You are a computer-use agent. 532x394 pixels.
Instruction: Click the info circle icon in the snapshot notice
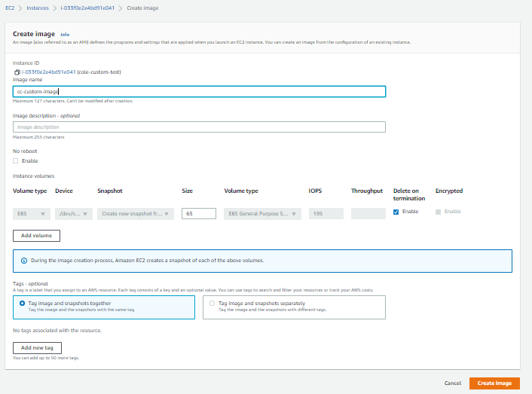pyautogui.click(x=24, y=261)
